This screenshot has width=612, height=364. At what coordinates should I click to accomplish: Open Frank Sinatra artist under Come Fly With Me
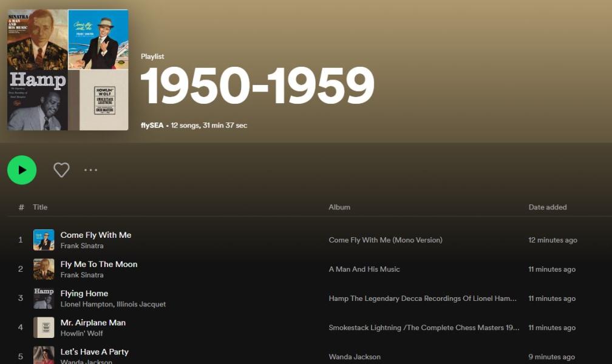[82, 246]
